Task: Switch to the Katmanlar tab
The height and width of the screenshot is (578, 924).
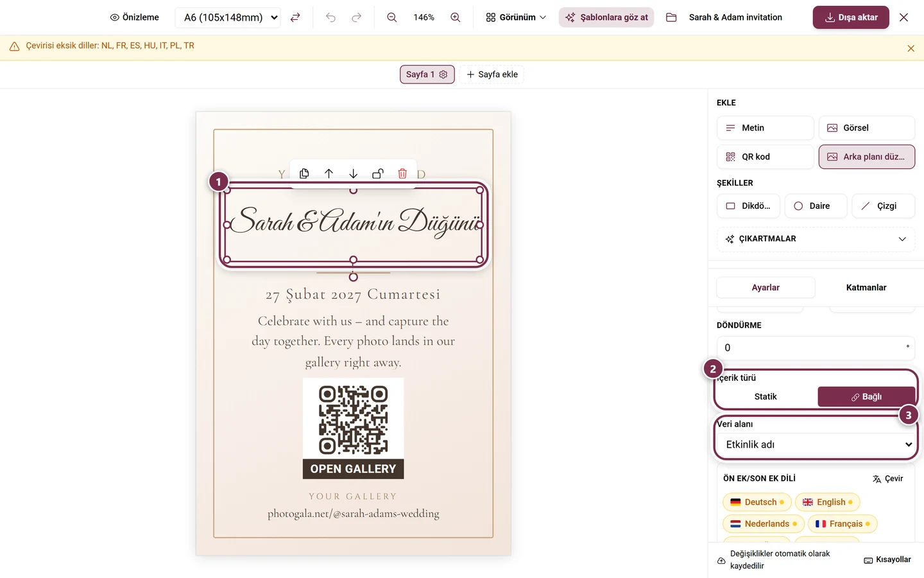Action: [x=866, y=288]
